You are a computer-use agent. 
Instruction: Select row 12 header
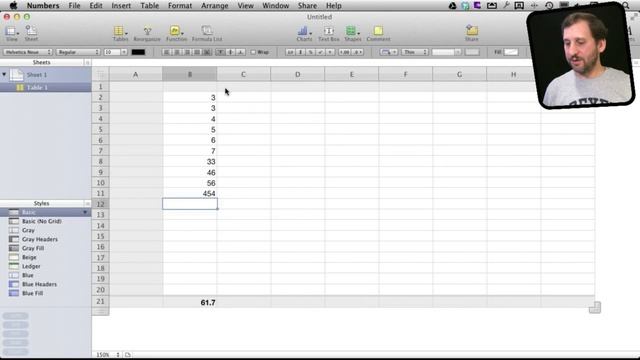point(100,204)
